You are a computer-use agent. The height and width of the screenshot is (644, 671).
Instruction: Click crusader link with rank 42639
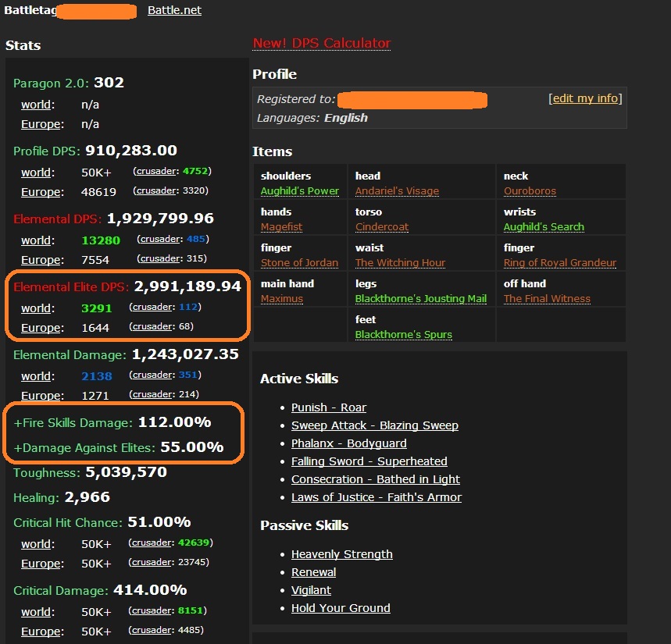tap(151, 543)
